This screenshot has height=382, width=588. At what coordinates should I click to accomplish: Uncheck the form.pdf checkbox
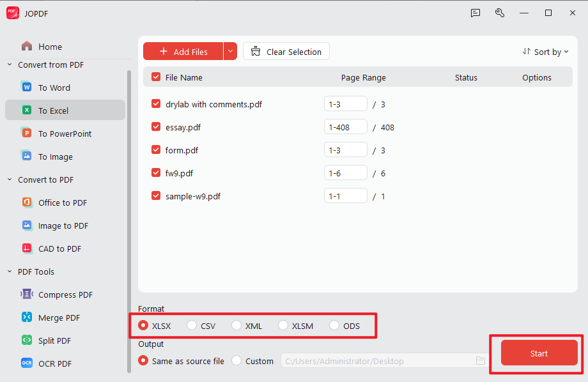(x=155, y=150)
